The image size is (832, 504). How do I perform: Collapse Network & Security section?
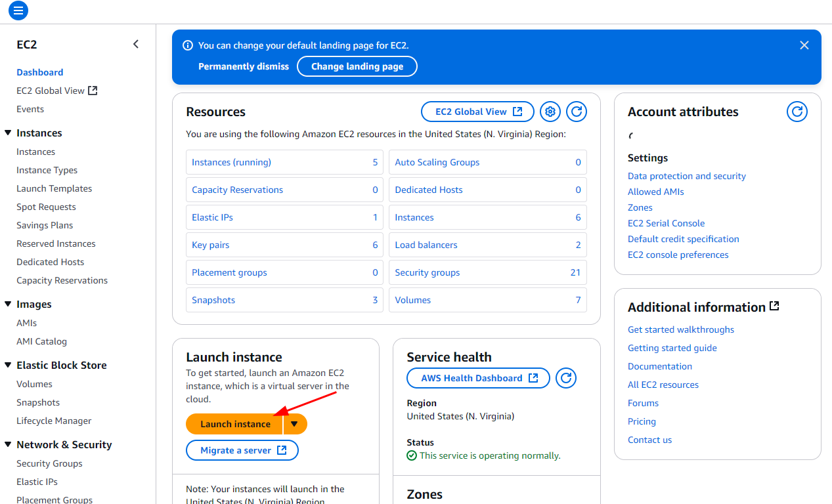(x=8, y=445)
